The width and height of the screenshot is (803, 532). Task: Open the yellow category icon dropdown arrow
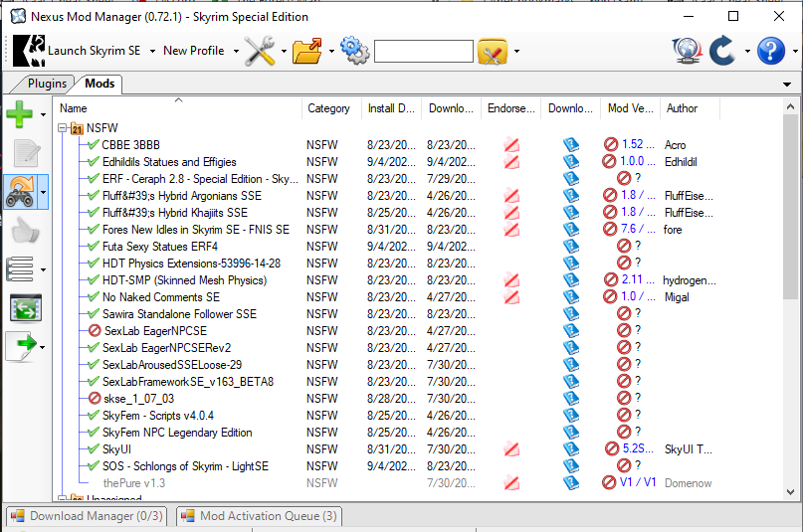(516, 51)
